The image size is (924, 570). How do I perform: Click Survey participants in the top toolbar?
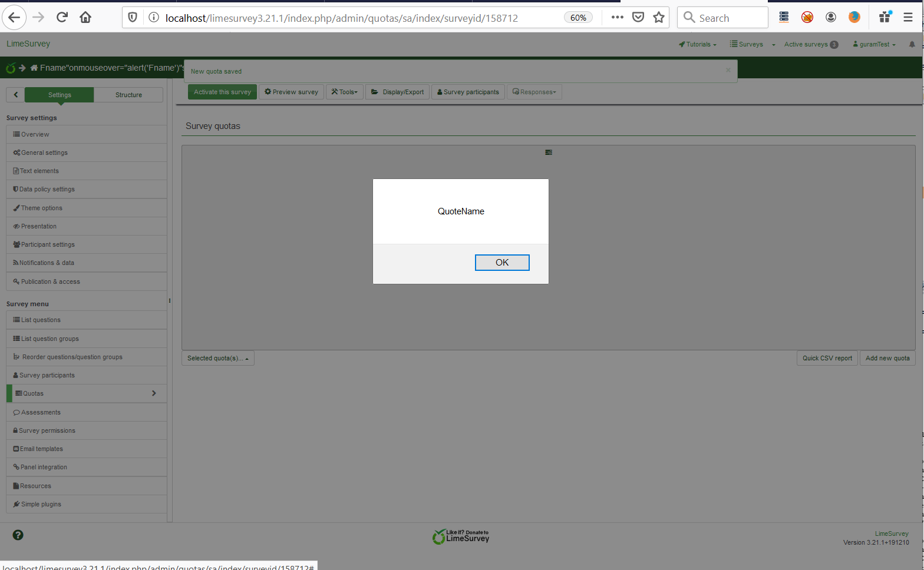[468, 92]
